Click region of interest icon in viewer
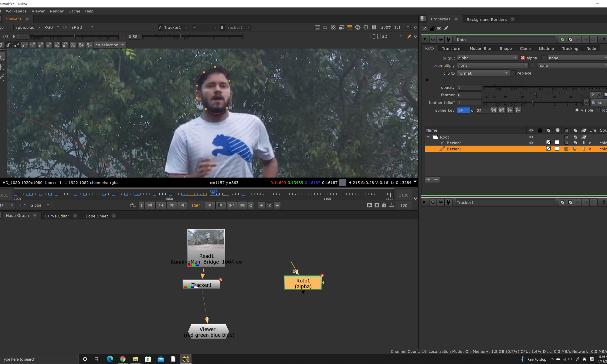607x364 pixels. click(x=375, y=36)
